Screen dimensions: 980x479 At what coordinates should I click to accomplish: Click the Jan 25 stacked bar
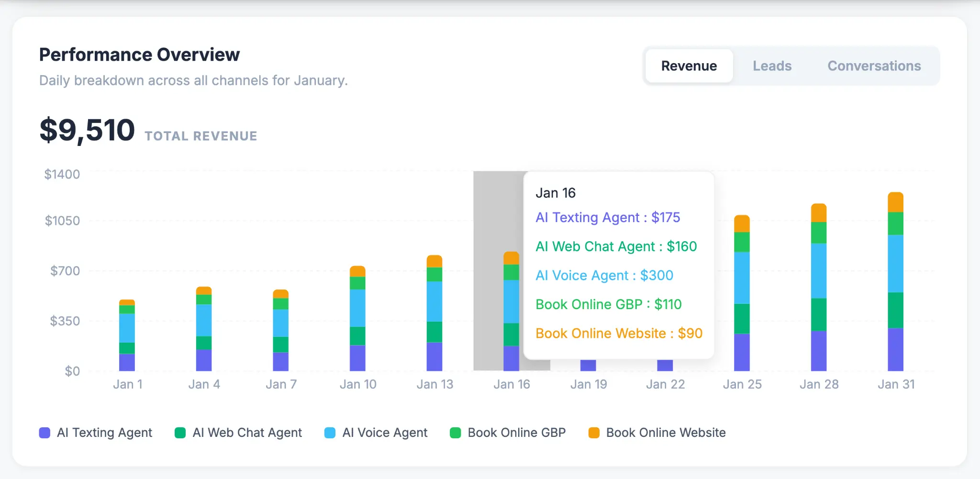[742, 293]
